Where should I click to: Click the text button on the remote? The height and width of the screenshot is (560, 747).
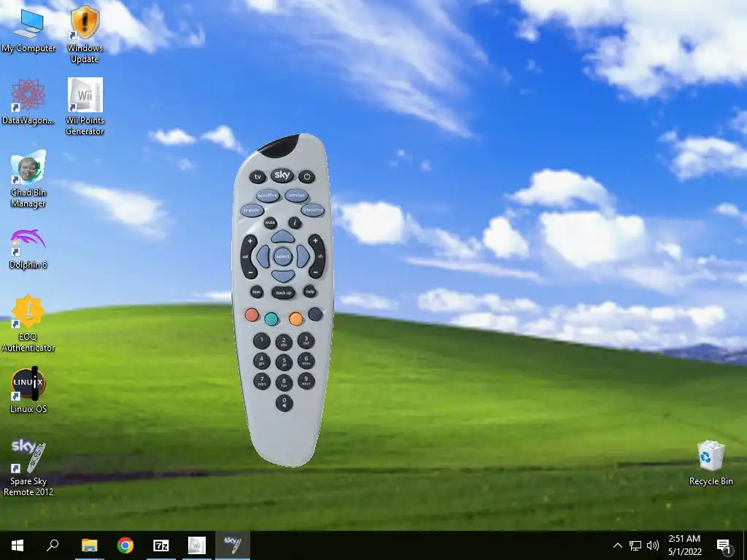click(x=257, y=292)
